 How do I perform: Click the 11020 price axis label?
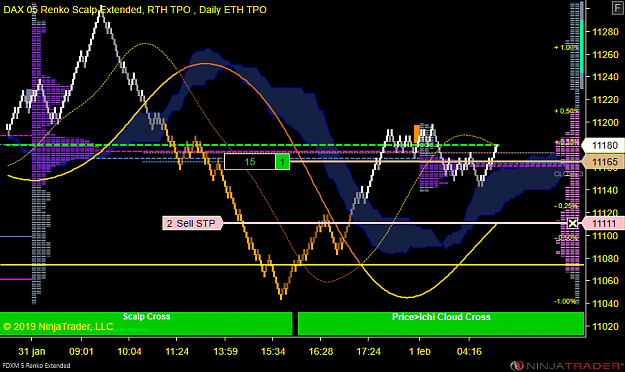click(x=605, y=326)
